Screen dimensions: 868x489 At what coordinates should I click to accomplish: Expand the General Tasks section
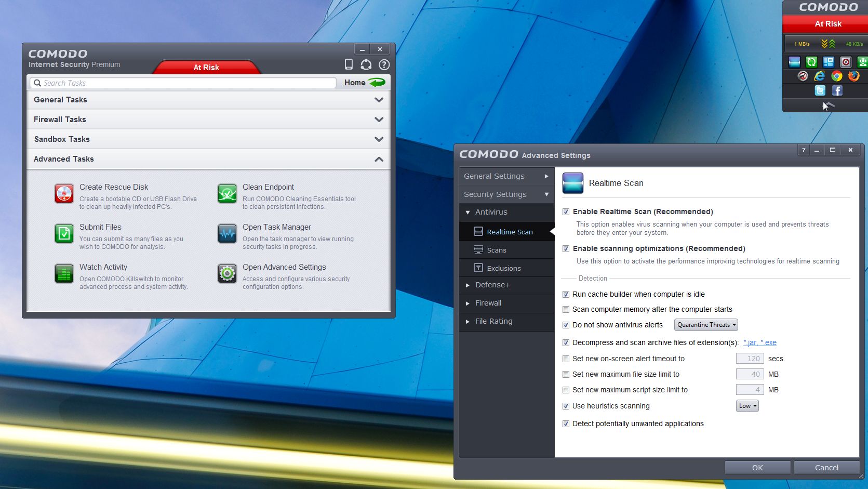pyautogui.click(x=208, y=100)
